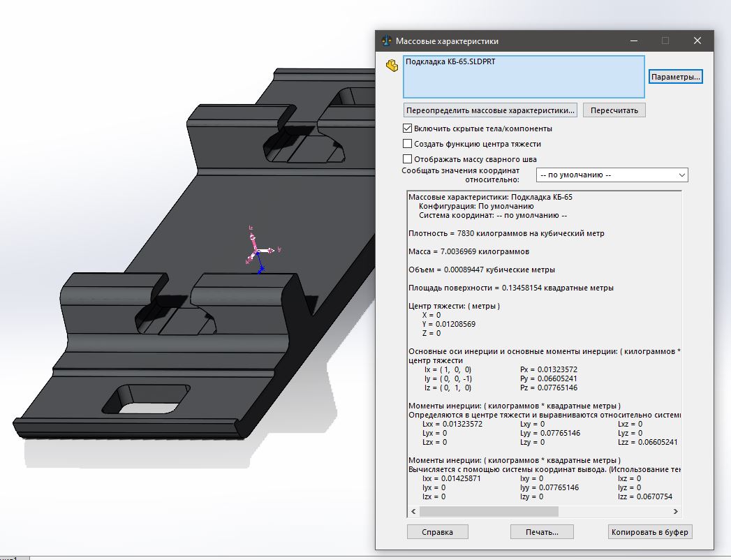Click the Параметры... button

click(676, 77)
